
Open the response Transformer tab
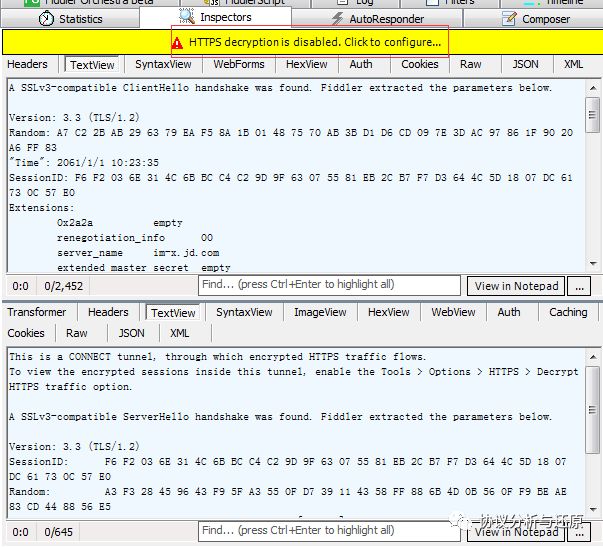(x=37, y=312)
